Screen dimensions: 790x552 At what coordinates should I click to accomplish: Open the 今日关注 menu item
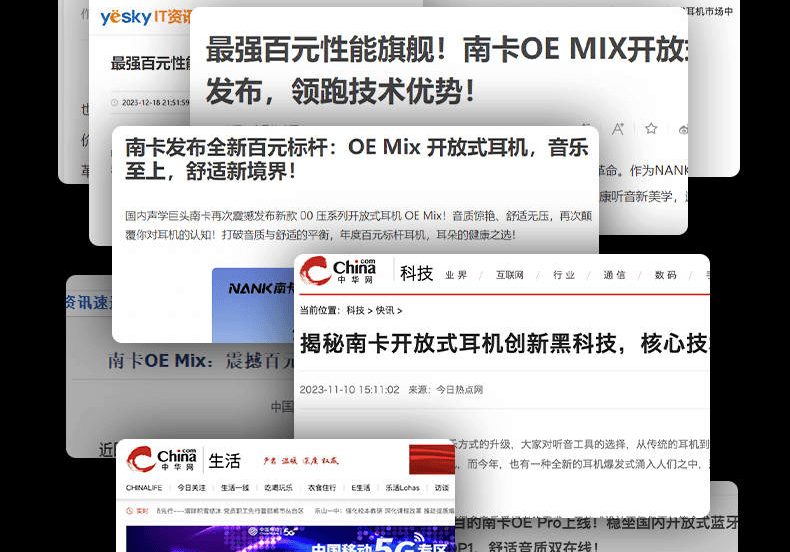click(191, 488)
